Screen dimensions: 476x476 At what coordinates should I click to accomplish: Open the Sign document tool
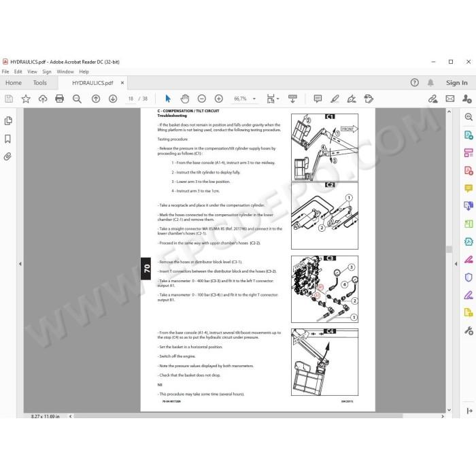pos(352,99)
